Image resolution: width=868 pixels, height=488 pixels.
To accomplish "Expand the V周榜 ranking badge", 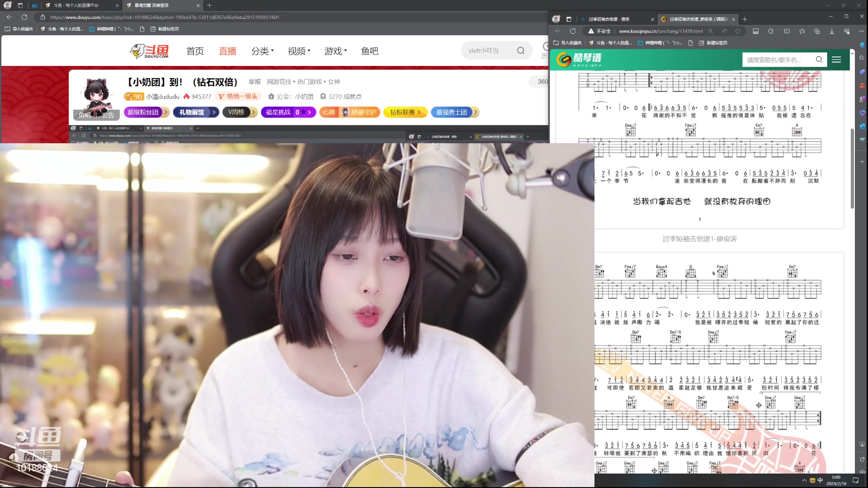I will coord(240,113).
